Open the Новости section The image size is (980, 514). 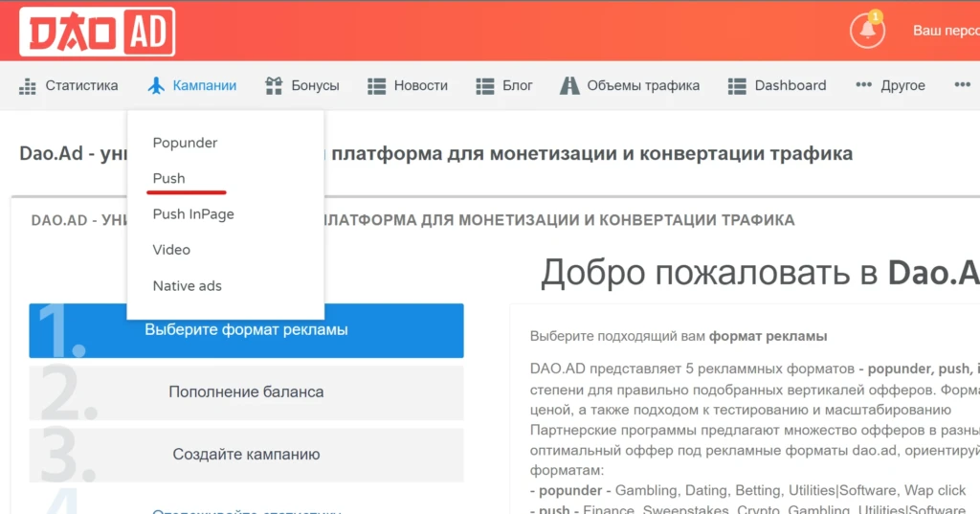point(421,86)
